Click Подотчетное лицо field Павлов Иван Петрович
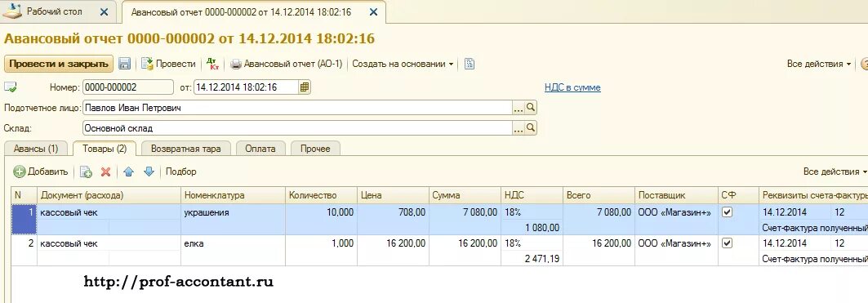The height and width of the screenshot is (303, 868). [297, 108]
